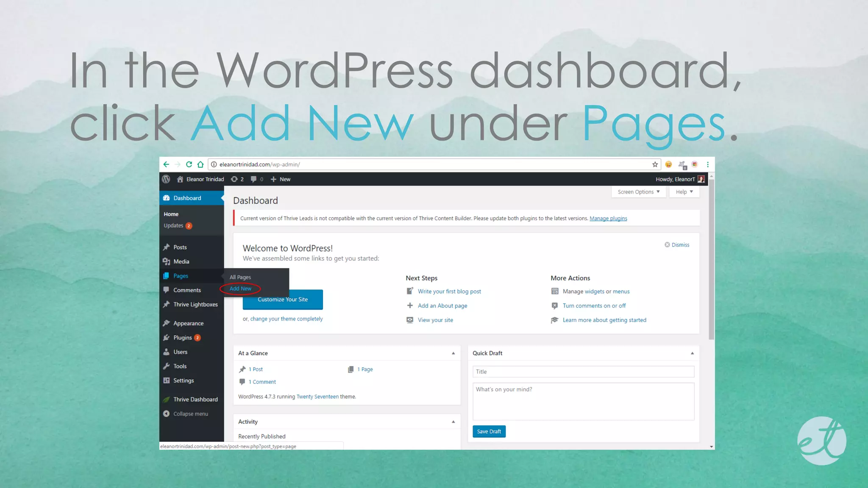Open the Chrome three-dot menu

point(707,164)
